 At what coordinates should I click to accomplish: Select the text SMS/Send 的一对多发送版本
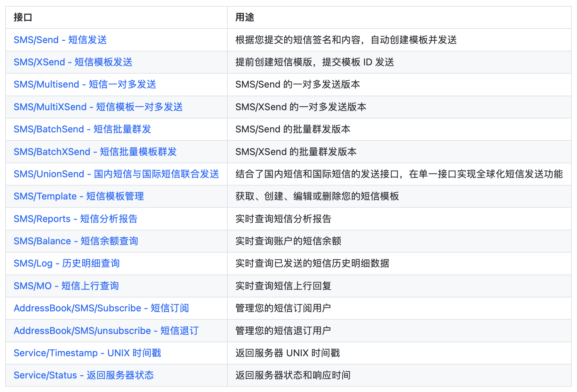[298, 84]
